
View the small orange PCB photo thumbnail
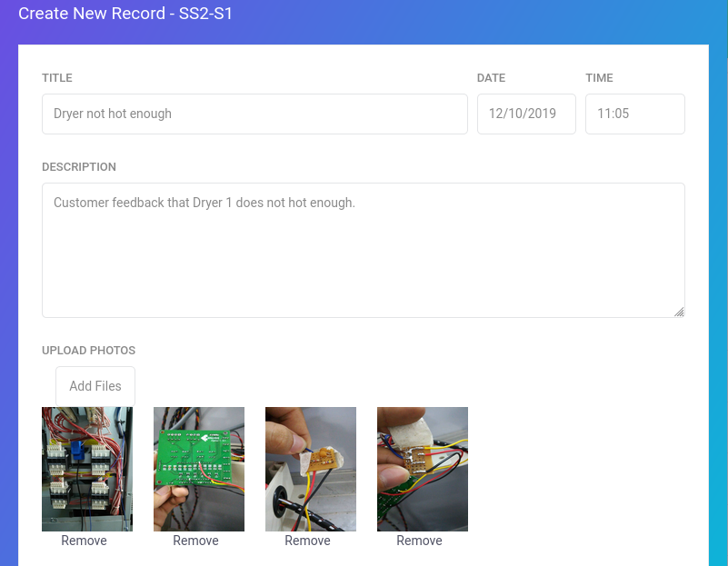(311, 469)
